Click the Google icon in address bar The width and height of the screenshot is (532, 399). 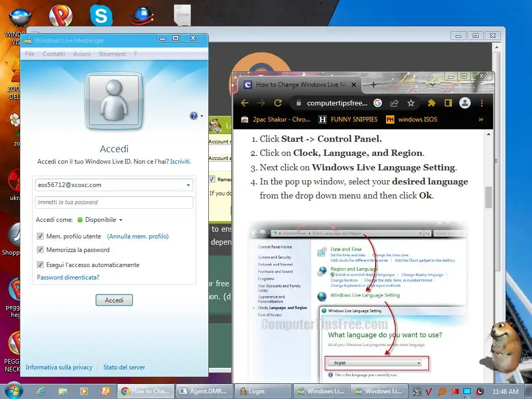coord(378,103)
